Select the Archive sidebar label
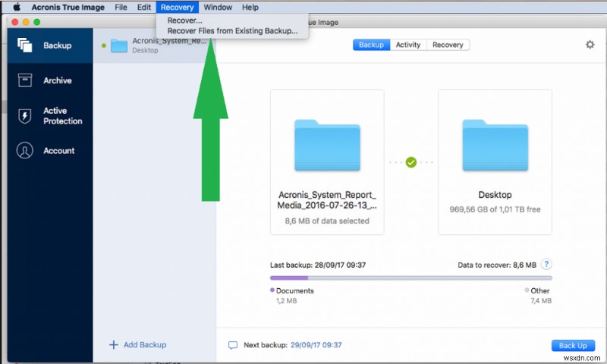The height and width of the screenshot is (364, 607). (x=58, y=80)
